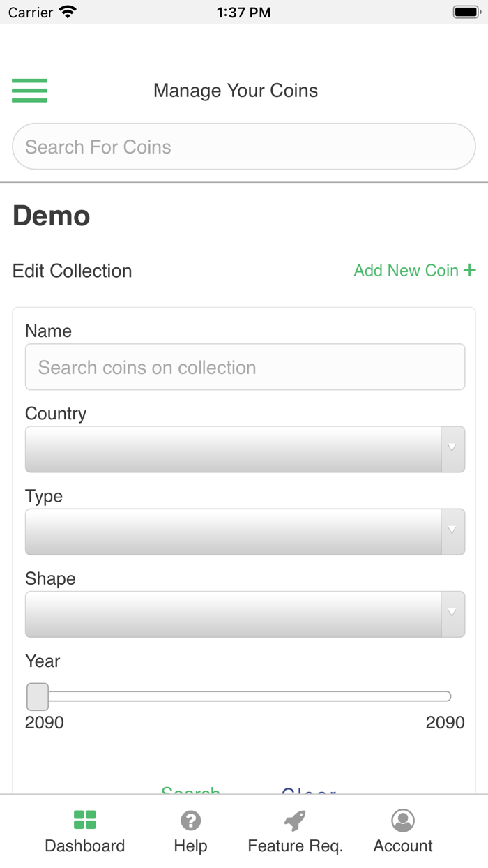Open the Country dropdown
Image resolution: width=488 pixels, height=868 pixels.
245,449
